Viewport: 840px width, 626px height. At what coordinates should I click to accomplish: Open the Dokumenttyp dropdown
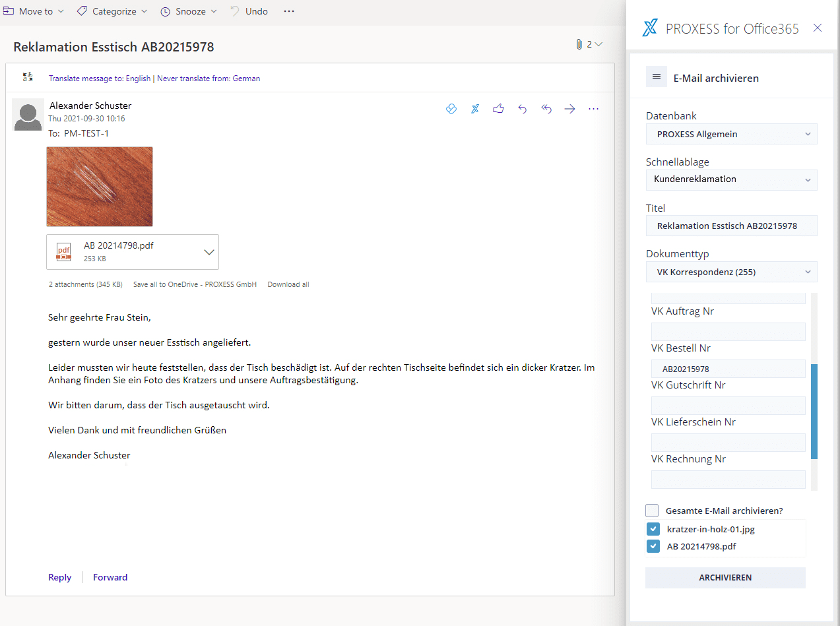(x=731, y=272)
